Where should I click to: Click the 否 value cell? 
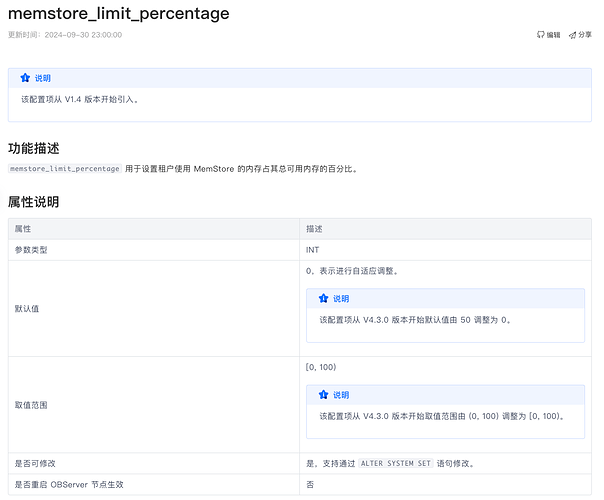(x=445, y=485)
